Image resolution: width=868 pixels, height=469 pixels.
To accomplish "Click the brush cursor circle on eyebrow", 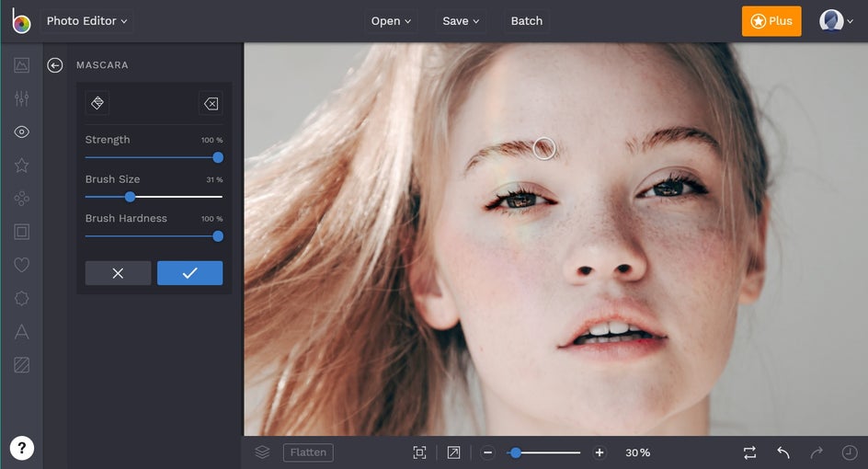I will [x=544, y=149].
